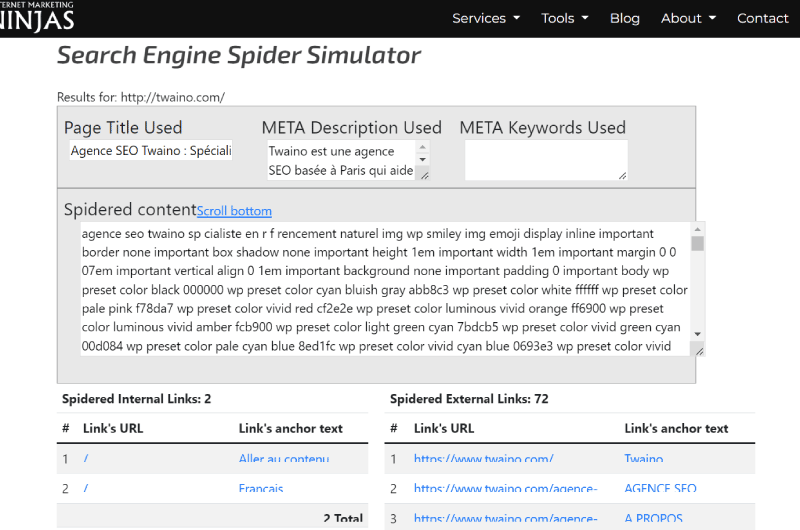800x530 pixels.
Task: Open the Tools dropdown menu
Action: [565, 18]
